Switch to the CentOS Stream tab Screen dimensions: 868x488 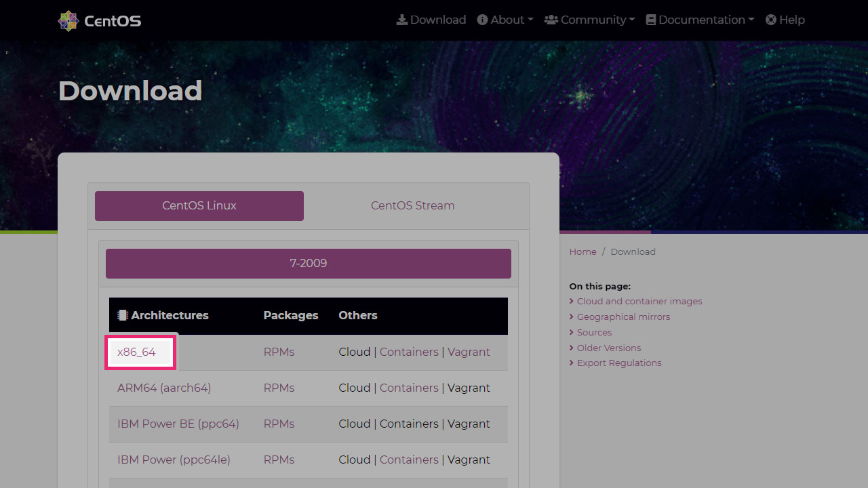pyautogui.click(x=413, y=206)
